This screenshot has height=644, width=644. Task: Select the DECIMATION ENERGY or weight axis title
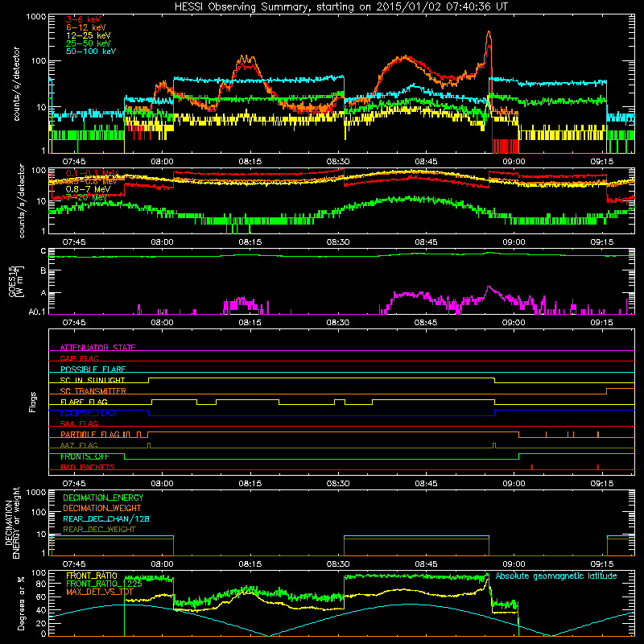tap(12, 522)
